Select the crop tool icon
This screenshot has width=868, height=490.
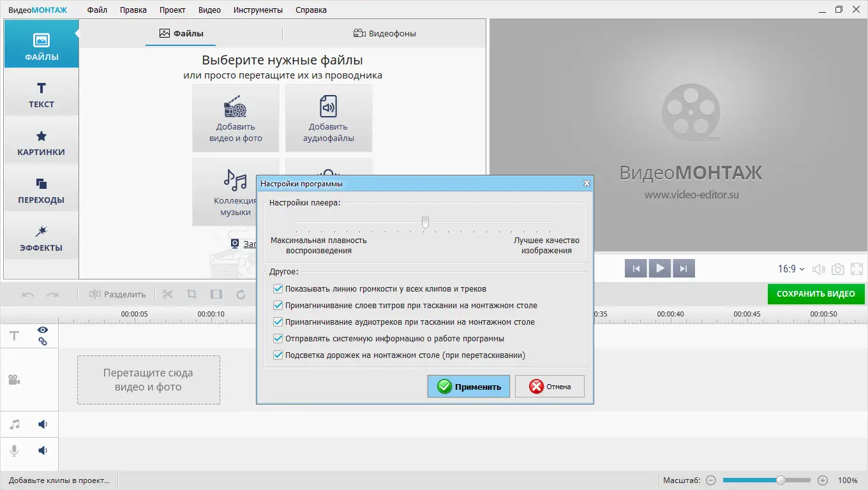pyautogui.click(x=191, y=294)
